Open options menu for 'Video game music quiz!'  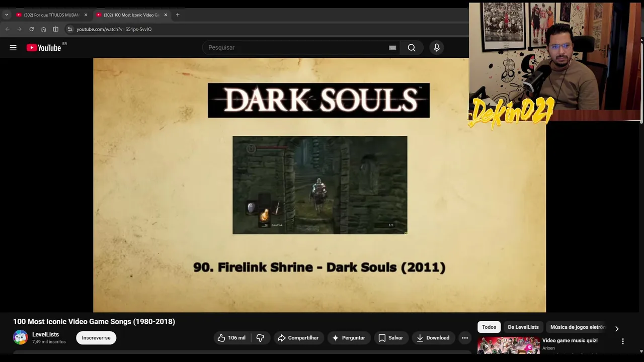click(x=623, y=341)
